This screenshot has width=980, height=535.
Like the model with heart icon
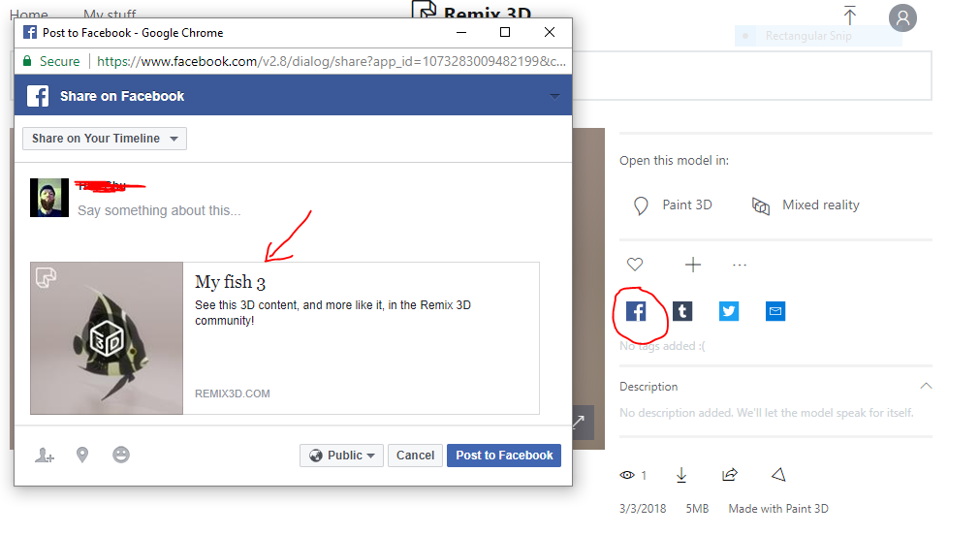pos(635,265)
